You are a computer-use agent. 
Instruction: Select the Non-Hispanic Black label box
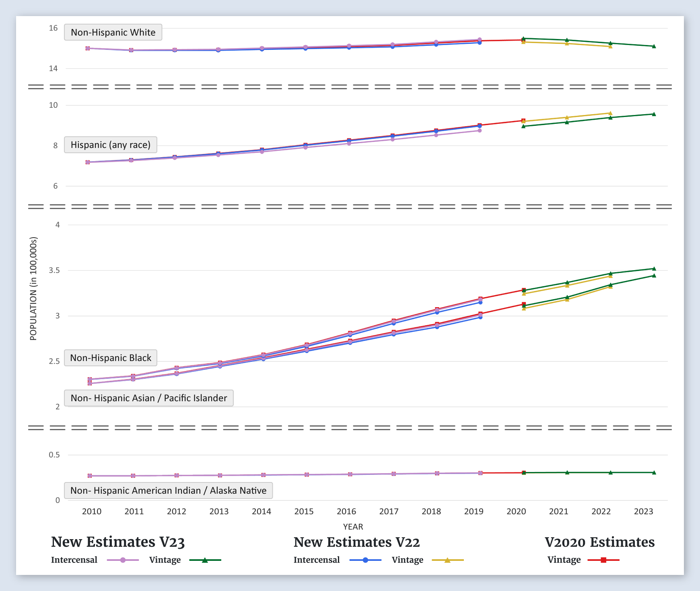[111, 358]
